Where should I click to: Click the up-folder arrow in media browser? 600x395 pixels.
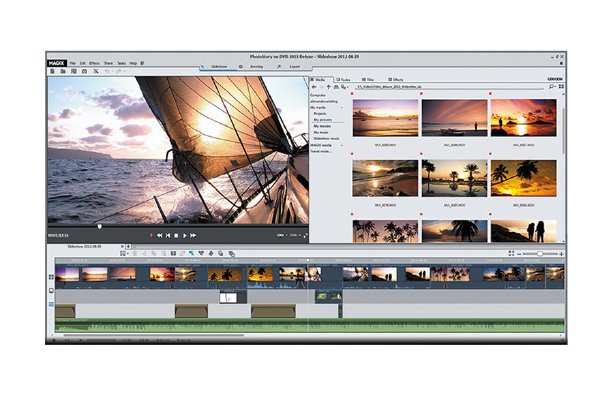(328, 87)
